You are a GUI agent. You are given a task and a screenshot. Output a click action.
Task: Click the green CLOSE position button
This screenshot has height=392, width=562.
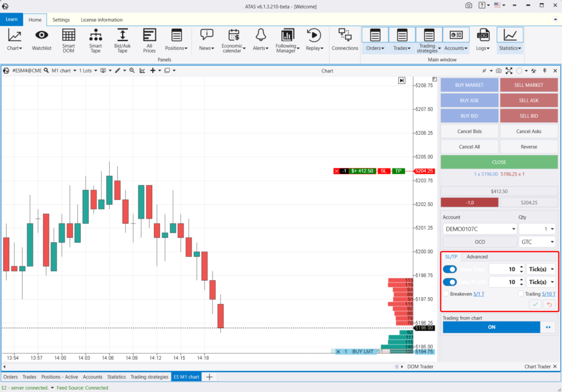499,162
